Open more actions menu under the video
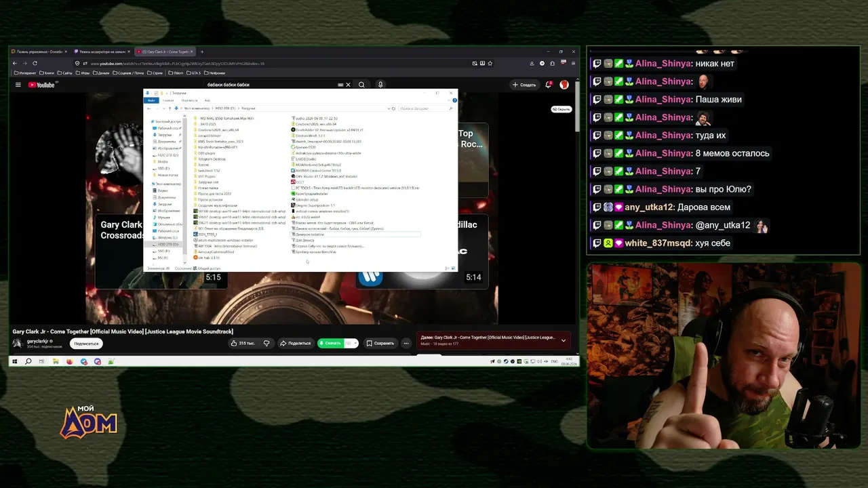Viewport: 868px width, 488px height. pos(406,343)
